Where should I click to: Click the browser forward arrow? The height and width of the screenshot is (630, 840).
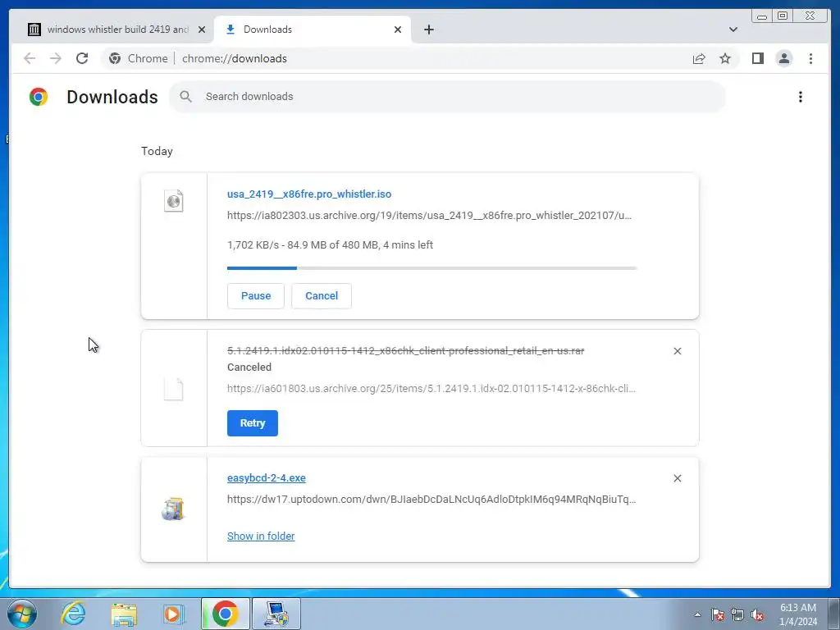coord(56,58)
